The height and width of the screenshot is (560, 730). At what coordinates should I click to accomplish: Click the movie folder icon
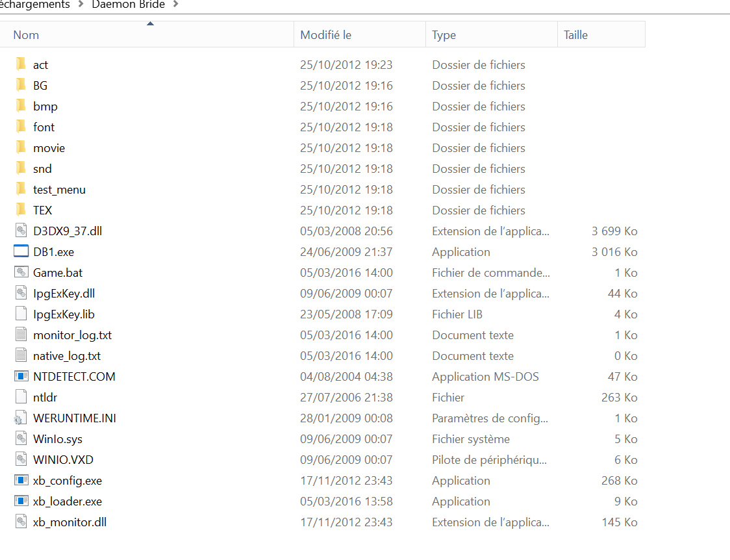(21, 148)
